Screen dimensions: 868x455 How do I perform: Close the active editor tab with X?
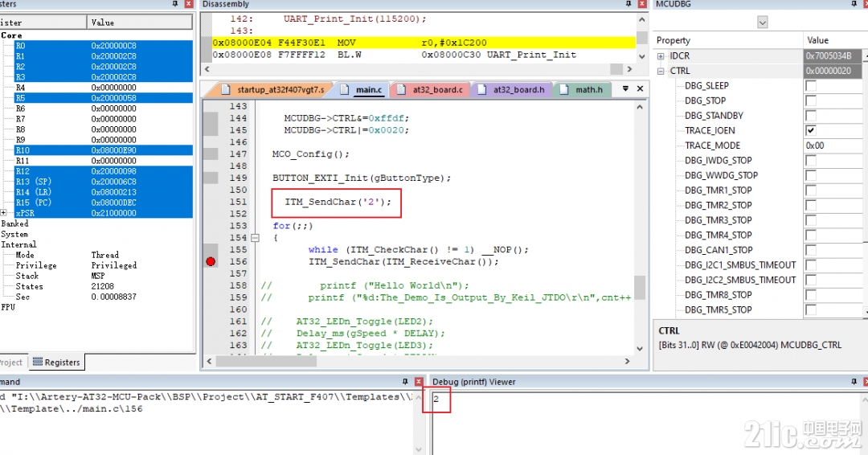(640, 88)
